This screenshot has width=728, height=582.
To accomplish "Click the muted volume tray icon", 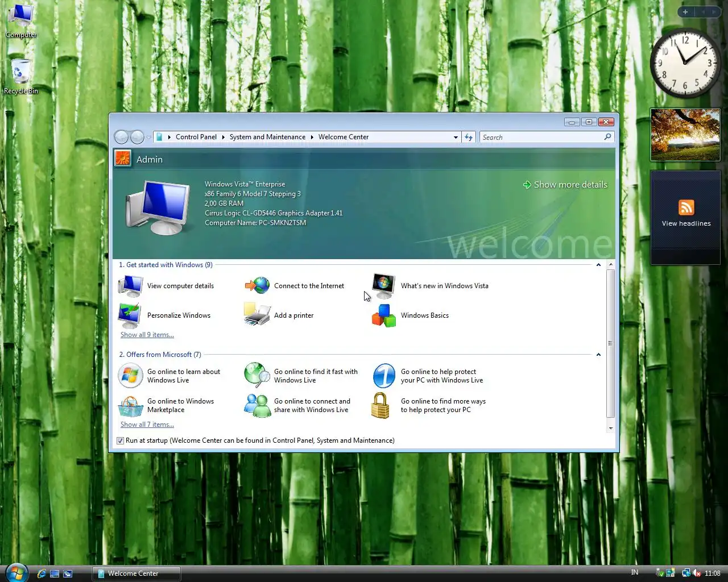I will 696,573.
